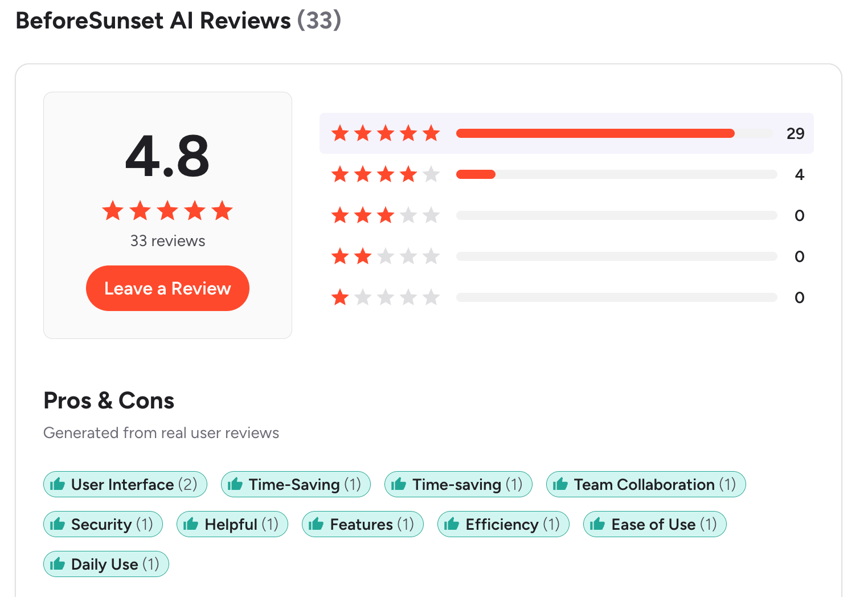Filter reviews by five-star rating row
This screenshot has width=868, height=597.
(566, 133)
